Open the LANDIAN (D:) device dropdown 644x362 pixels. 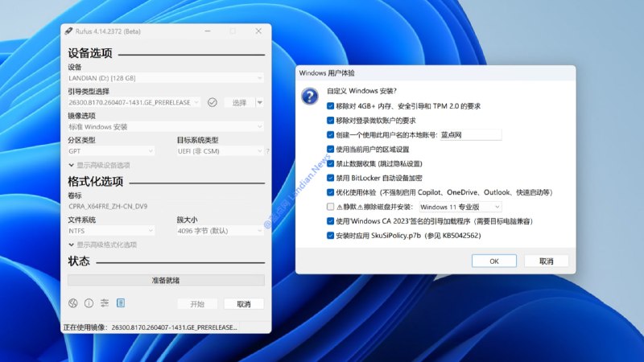(x=166, y=78)
